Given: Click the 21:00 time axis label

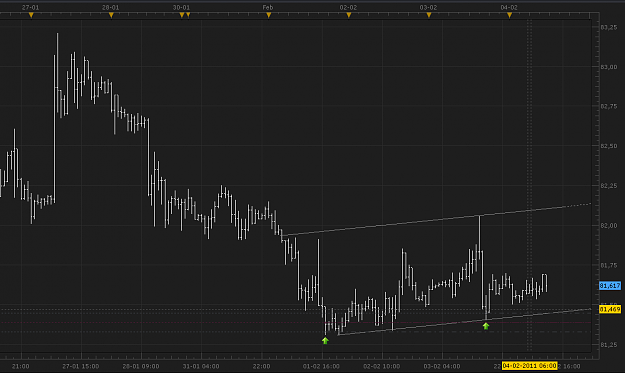Looking at the screenshot, I should tap(21, 366).
